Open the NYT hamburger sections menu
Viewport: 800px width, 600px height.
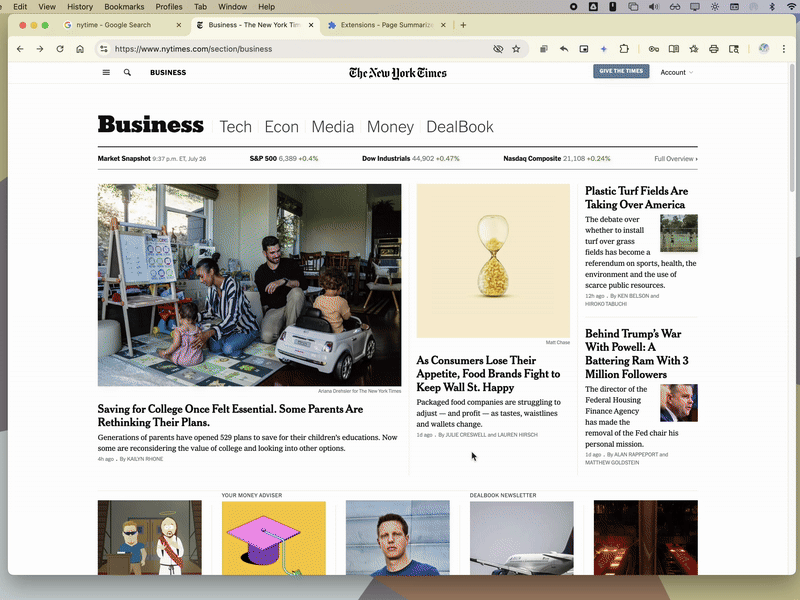[106, 72]
